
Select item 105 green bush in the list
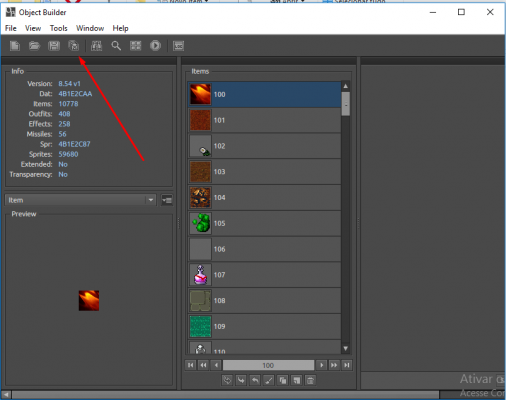click(264, 223)
